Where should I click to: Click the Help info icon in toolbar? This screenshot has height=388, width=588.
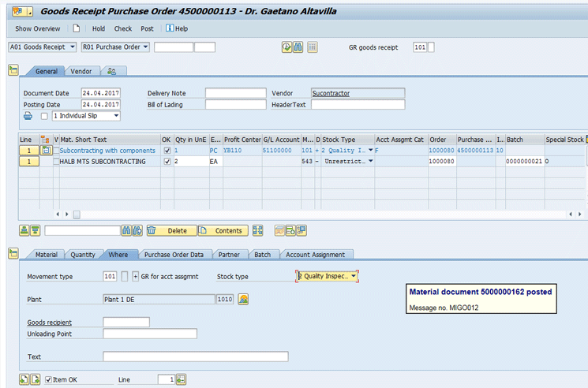169,28
